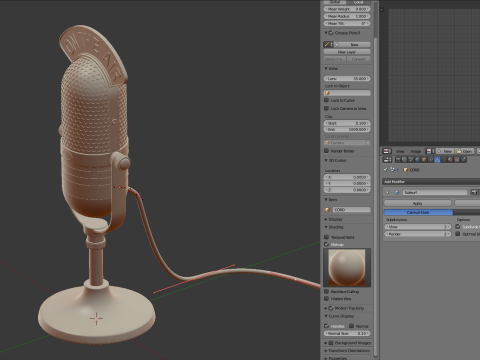The image size is (480, 360).
Task: Click the Lens value field
Action: pos(347,78)
